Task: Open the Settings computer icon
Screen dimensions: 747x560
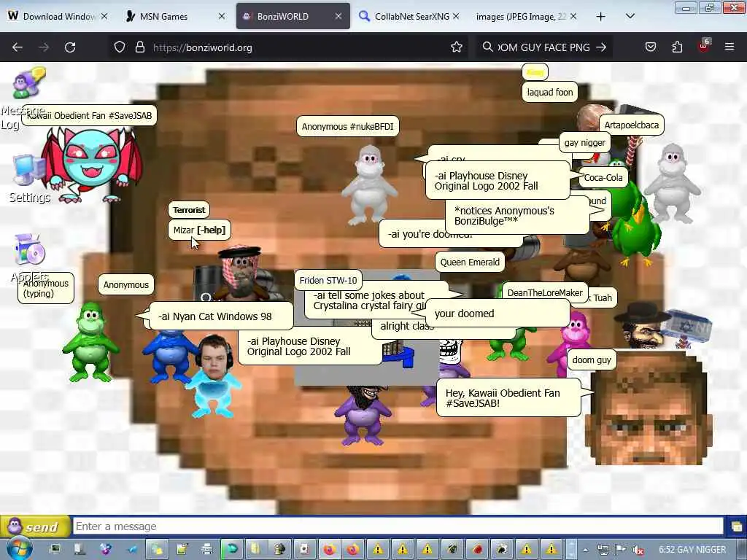Action: coord(28,171)
